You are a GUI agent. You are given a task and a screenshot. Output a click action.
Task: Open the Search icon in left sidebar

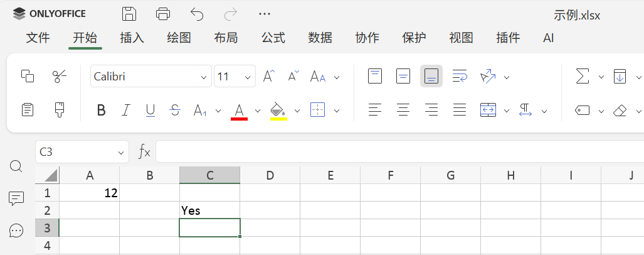pyautogui.click(x=16, y=166)
